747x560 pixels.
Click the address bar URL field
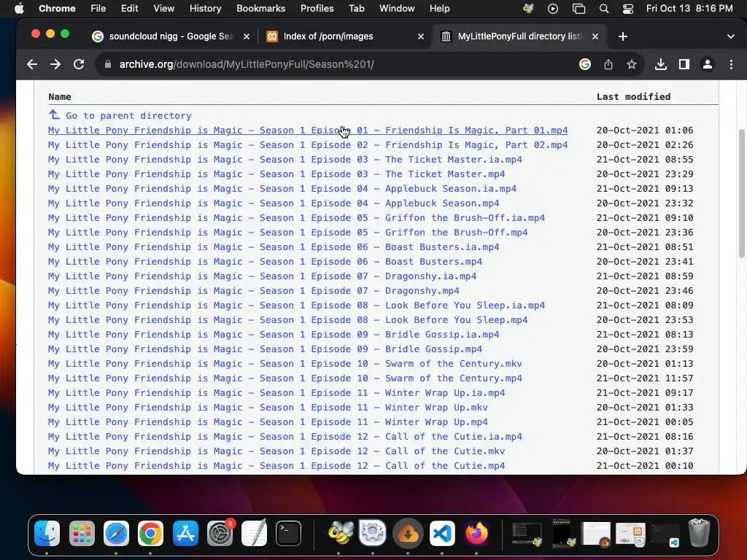coord(333,64)
